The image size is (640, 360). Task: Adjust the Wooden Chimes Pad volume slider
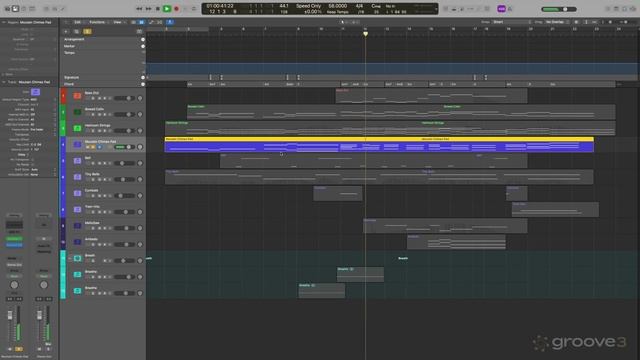pos(125,147)
